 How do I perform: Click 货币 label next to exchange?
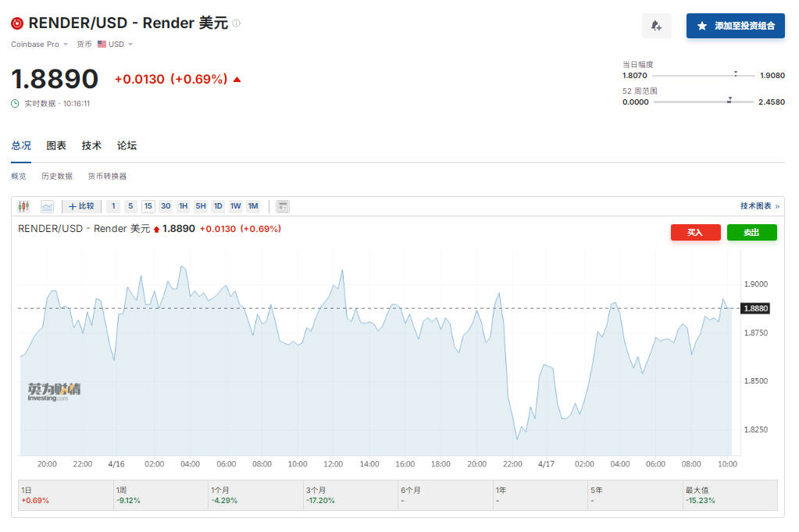tap(84, 45)
